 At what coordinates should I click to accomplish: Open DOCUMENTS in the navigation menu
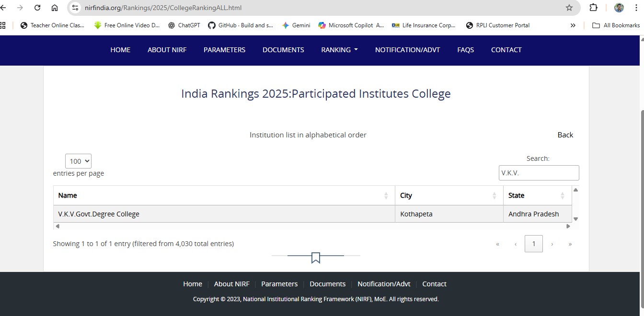(283, 50)
